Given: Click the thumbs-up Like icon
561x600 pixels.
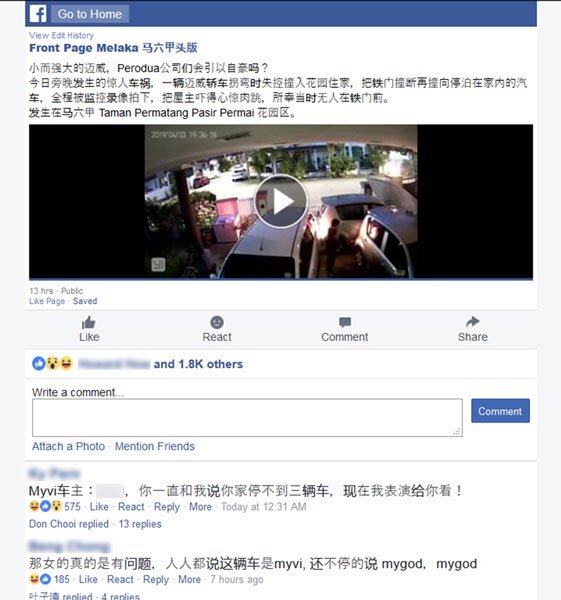Looking at the screenshot, I should pos(89,323).
